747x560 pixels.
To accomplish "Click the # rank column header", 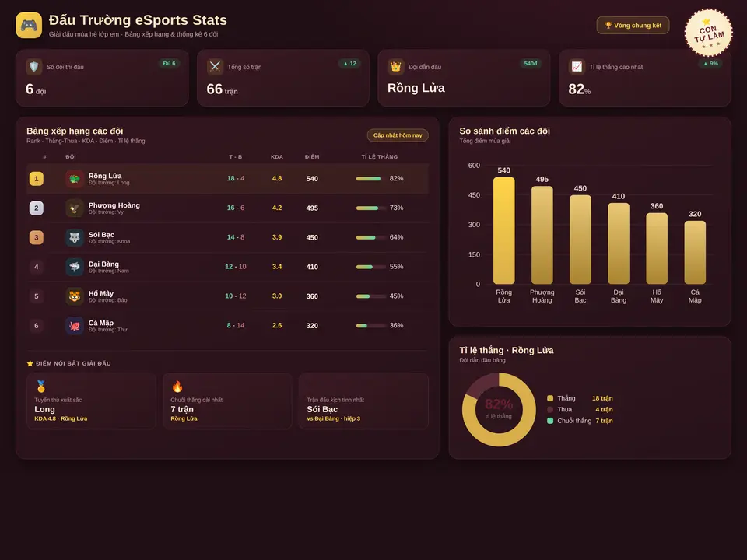I will pos(45,156).
